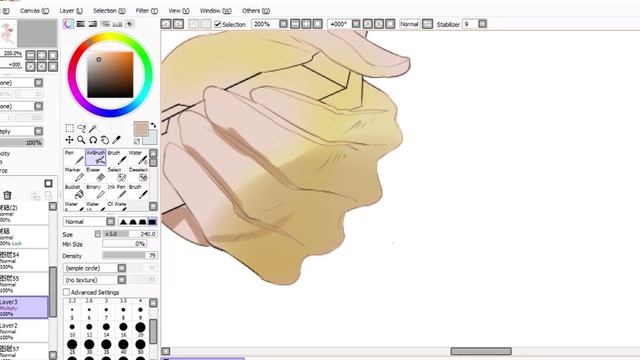Toggle the color wheel panel
The height and width of the screenshot is (360, 640).
pyautogui.click(x=68, y=24)
